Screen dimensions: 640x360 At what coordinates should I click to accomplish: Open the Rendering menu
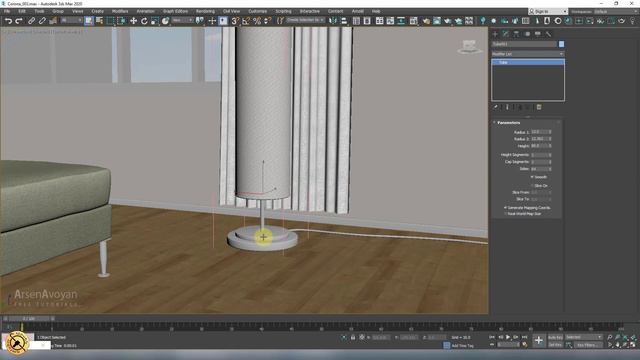[205, 11]
